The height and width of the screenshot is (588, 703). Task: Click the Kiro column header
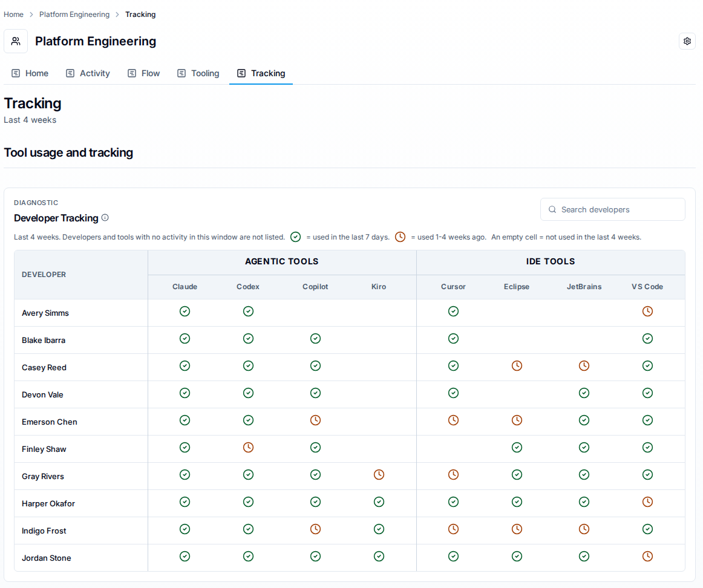379,287
